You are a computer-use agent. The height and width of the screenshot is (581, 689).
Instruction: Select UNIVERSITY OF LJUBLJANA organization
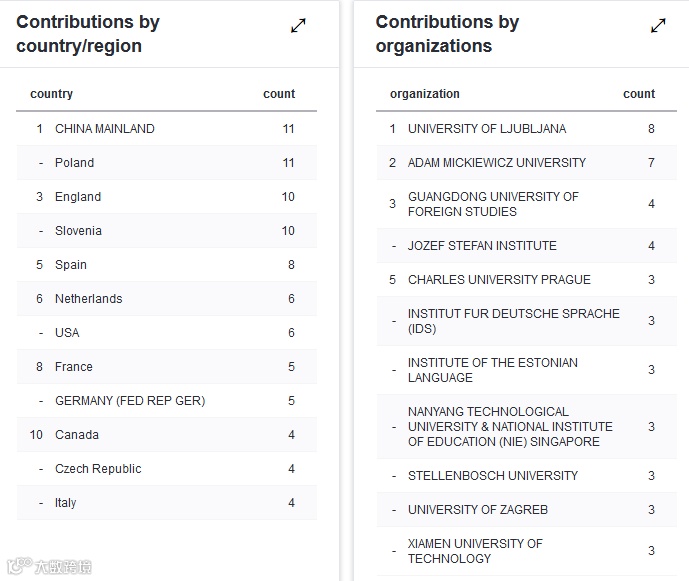[487, 129]
